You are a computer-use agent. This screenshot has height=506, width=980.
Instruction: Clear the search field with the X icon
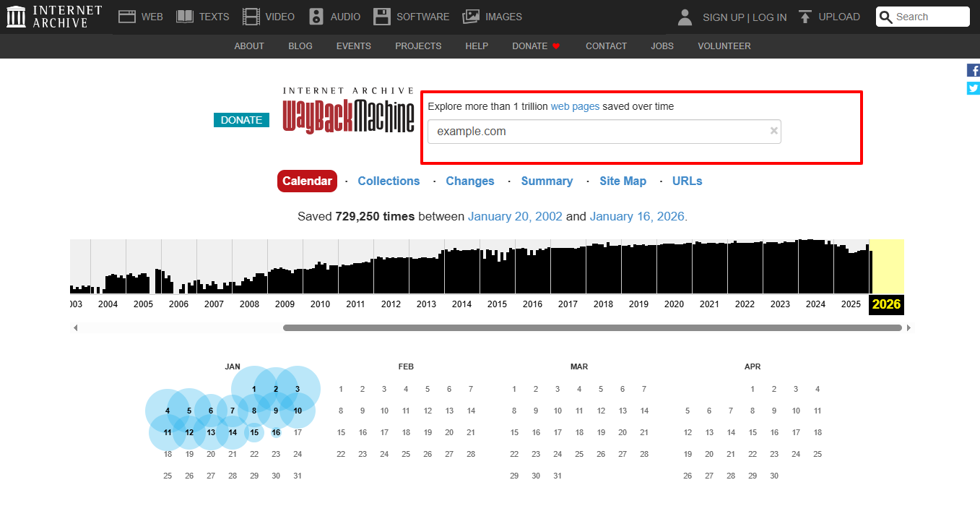coord(773,131)
